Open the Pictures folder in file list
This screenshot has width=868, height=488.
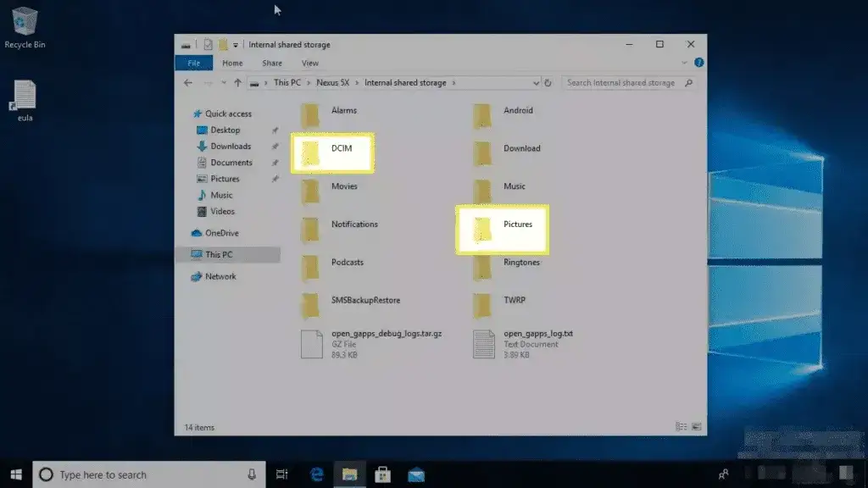502,227
